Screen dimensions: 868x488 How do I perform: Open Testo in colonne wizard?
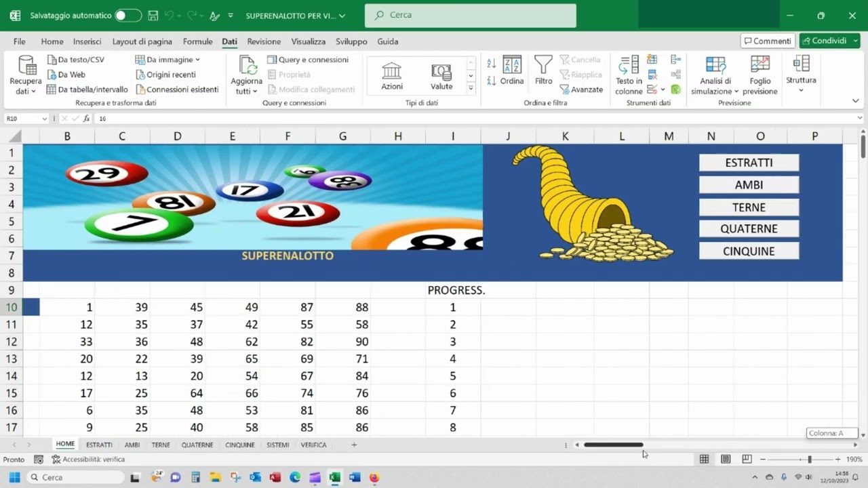(x=629, y=75)
